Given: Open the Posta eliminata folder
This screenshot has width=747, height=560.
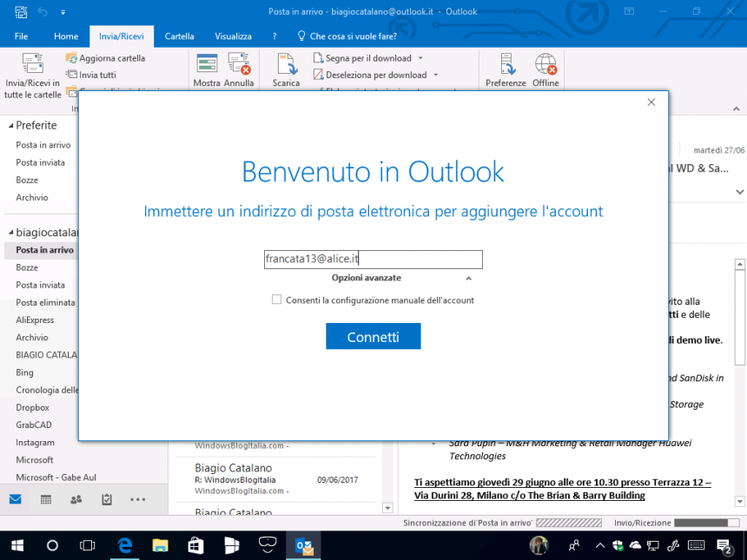Looking at the screenshot, I should (x=45, y=302).
